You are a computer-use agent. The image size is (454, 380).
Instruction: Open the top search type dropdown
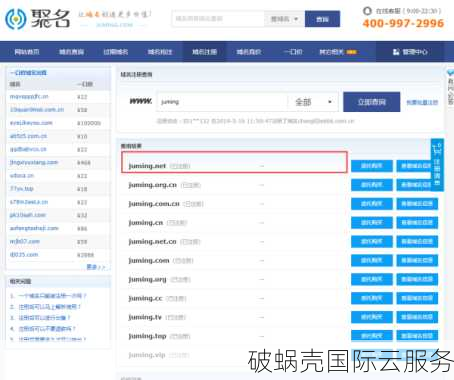(284, 19)
